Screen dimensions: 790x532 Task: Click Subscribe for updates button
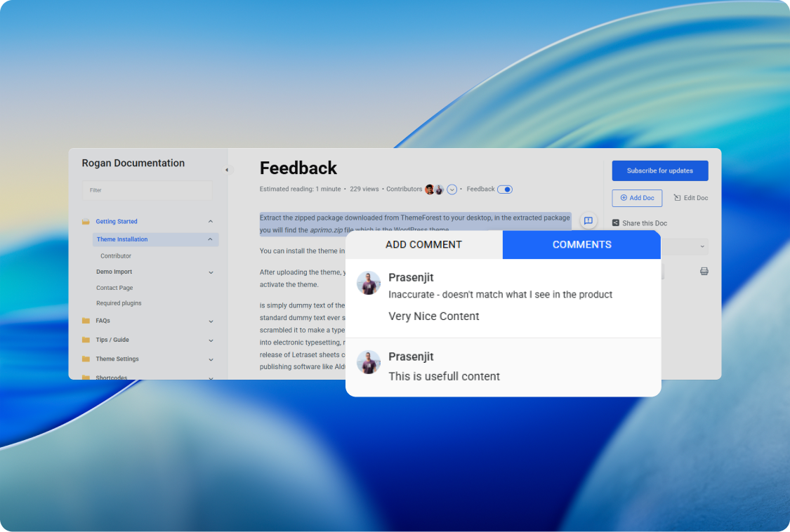[x=659, y=171]
